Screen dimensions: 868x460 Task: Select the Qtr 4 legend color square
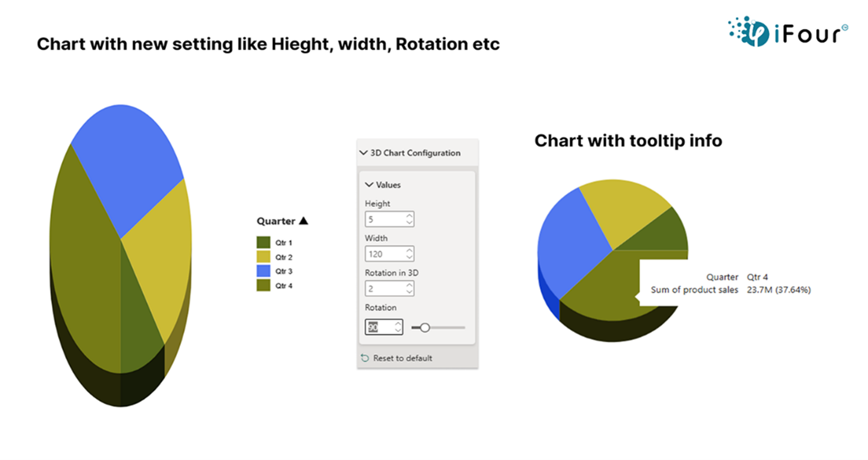tap(263, 285)
